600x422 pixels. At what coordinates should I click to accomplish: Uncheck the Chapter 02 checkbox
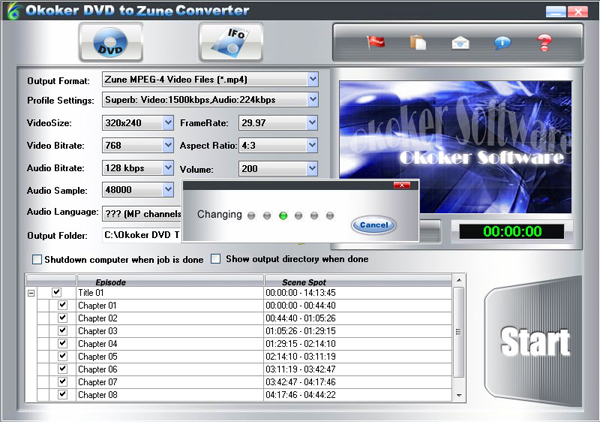pyautogui.click(x=63, y=318)
